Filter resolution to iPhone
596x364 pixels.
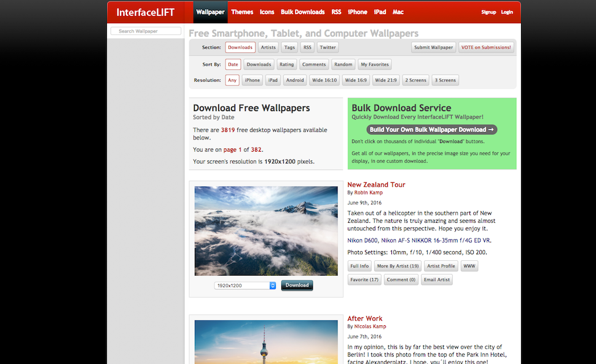tap(253, 80)
